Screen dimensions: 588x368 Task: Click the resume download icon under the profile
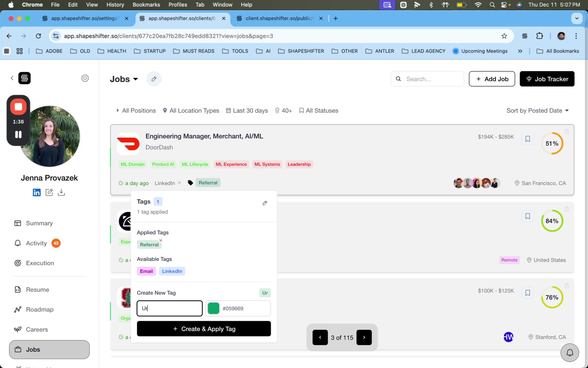point(61,192)
